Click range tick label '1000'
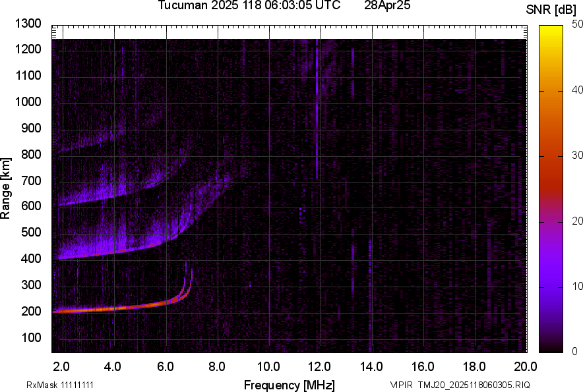 click(x=28, y=101)
